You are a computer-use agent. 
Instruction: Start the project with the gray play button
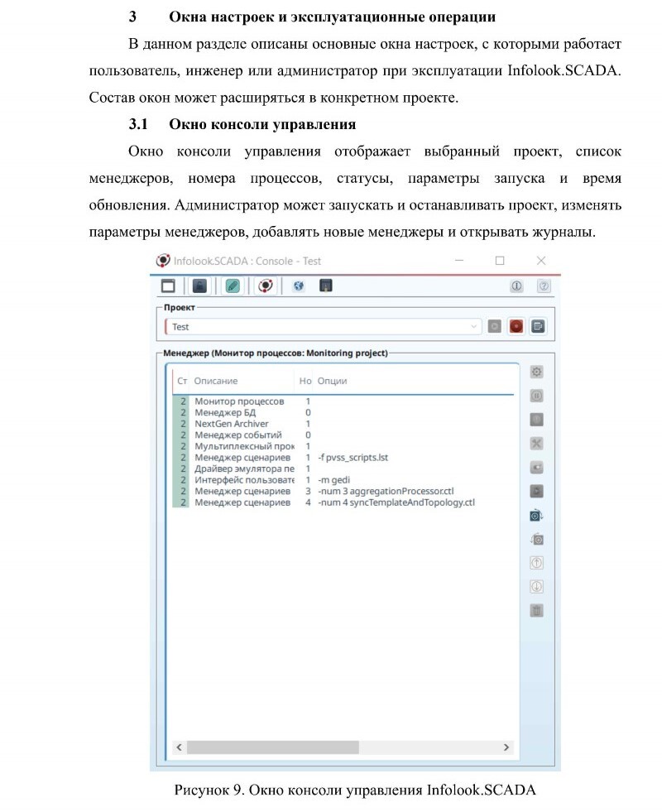point(494,326)
